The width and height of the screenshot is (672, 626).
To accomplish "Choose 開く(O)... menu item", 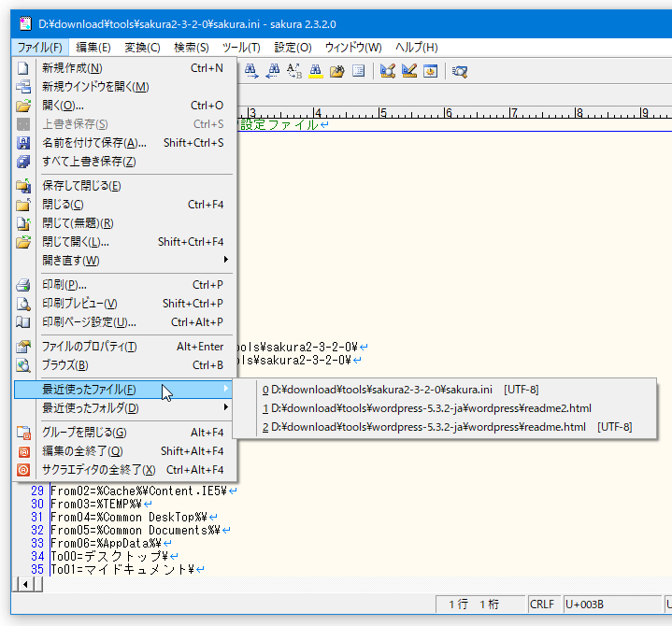I will click(x=124, y=106).
